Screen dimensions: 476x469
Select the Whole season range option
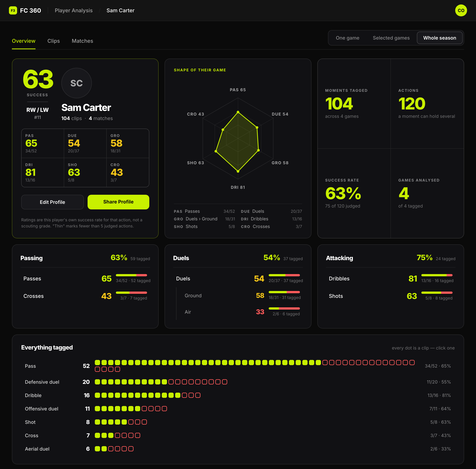(x=440, y=38)
